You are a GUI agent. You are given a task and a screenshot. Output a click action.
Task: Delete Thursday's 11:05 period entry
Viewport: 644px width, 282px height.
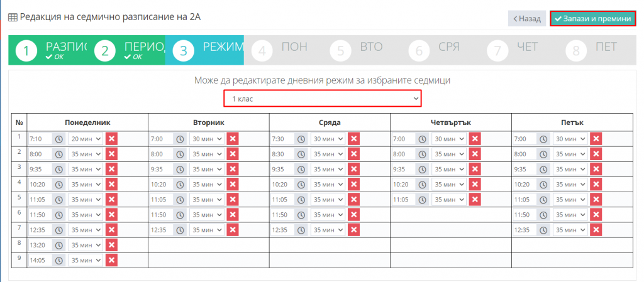(x=475, y=200)
